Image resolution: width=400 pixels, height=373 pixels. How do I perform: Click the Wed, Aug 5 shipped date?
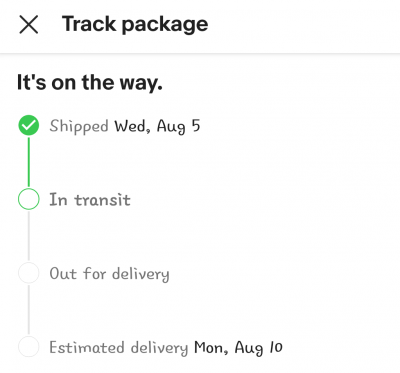pos(157,127)
